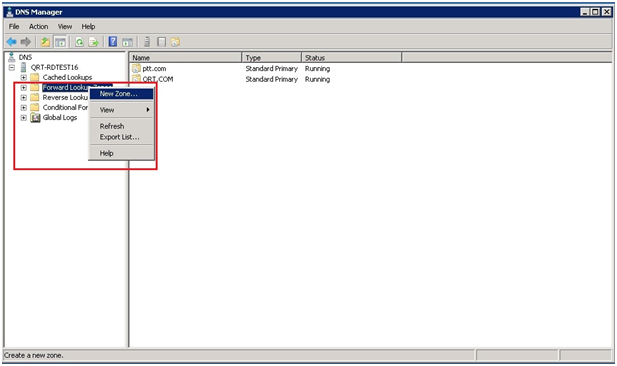617x366 pixels.
Task: Select the Global Logs tree label
Action: [60, 117]
